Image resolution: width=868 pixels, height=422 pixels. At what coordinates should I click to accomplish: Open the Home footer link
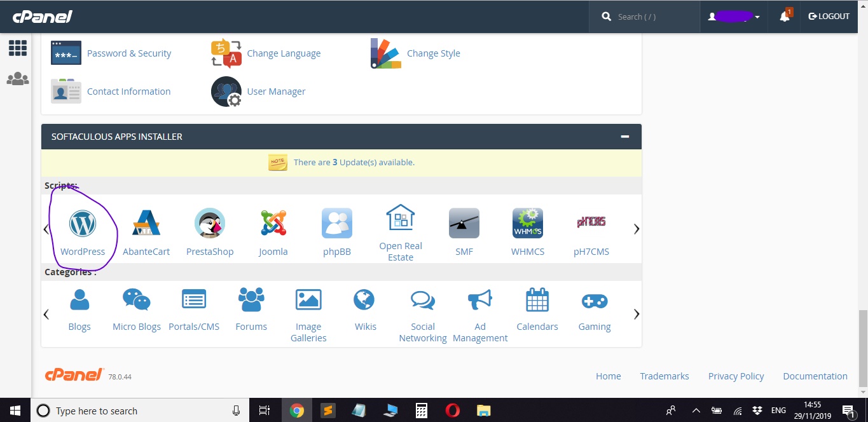click(x=609, y=376)
